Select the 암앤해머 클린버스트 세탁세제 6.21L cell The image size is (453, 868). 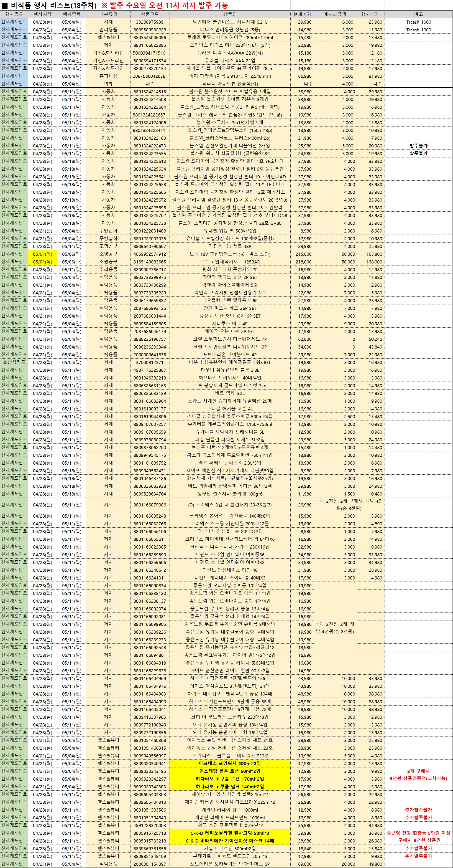230,22
